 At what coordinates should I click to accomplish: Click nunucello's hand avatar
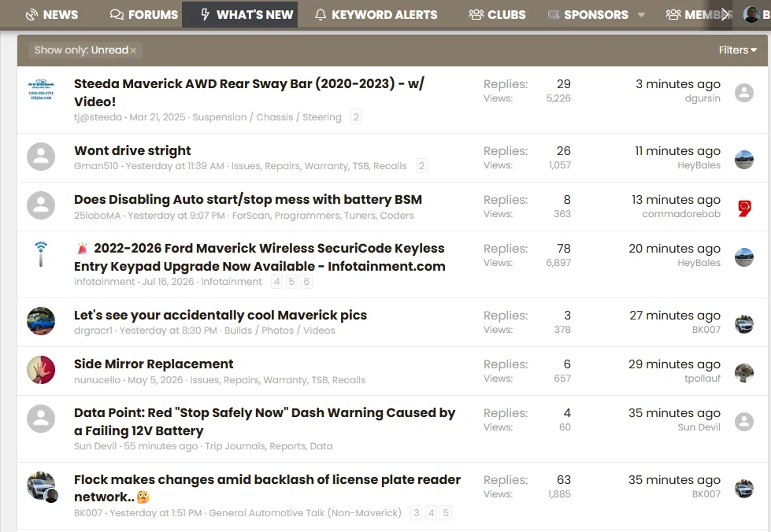click(x=41, y=370)
